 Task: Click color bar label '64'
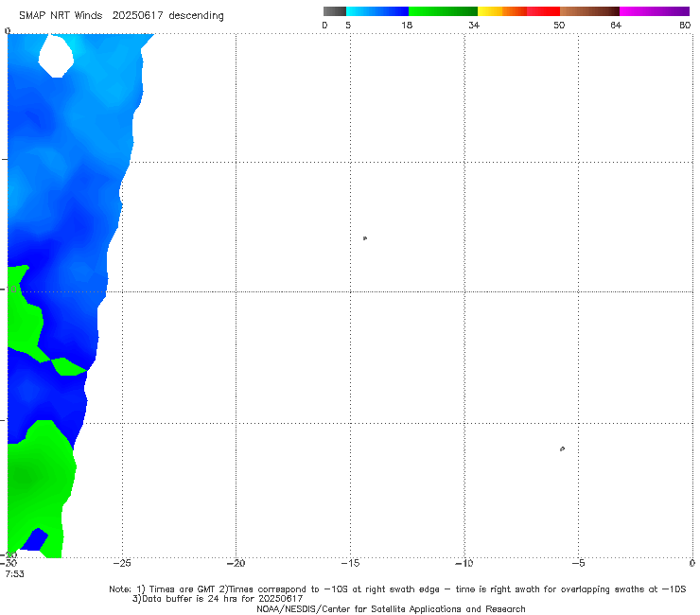(616, 25)
